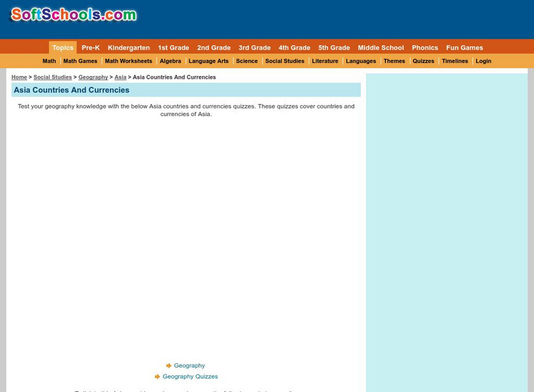This screenshot has width=534, height=392.
Task: Open the 3rd Grade tab
Action: point(254,47)
